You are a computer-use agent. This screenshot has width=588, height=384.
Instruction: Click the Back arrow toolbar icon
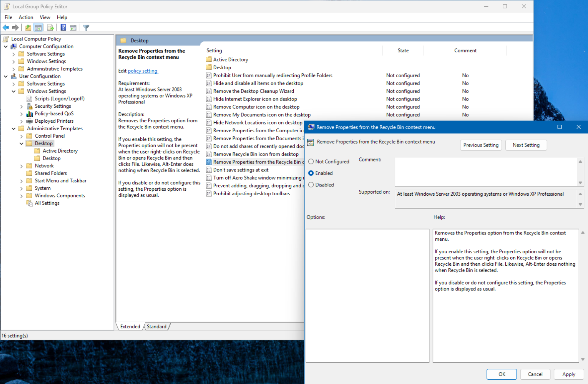tap(6, 28)
